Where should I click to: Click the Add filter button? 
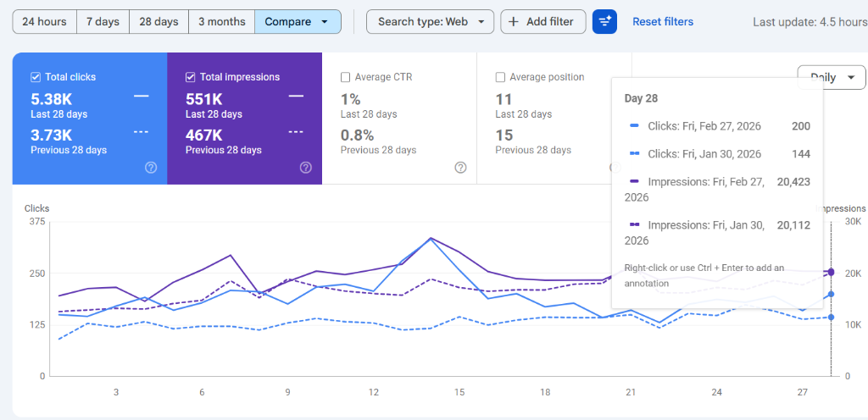click(x=542, y=22)
